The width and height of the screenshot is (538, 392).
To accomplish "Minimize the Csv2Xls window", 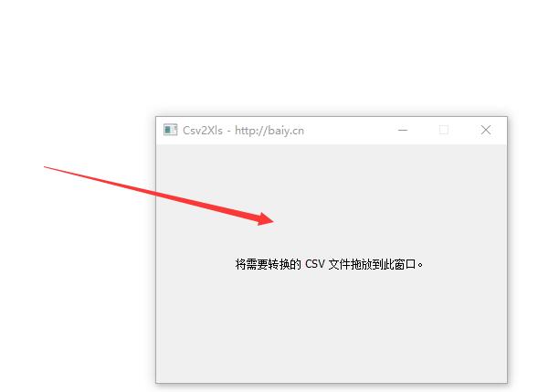I will [403, 130].
